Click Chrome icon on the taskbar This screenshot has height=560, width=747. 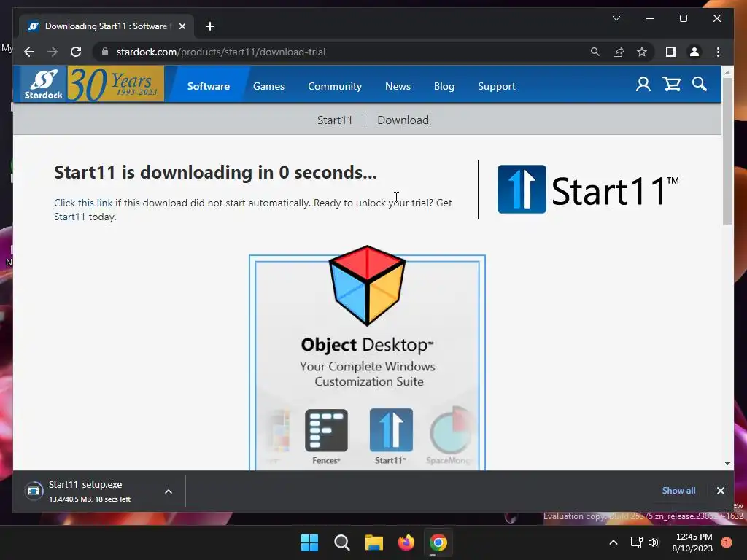(x=438, y=542)
